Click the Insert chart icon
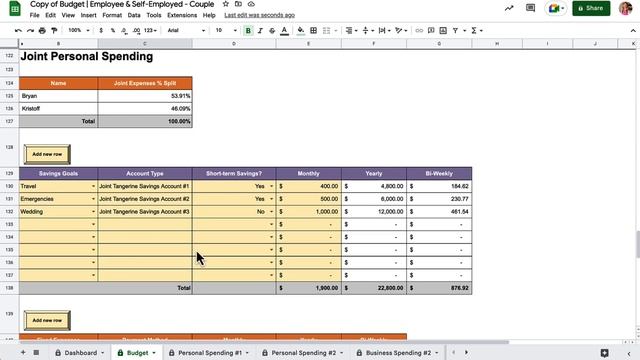 click(x=443, y=31)
